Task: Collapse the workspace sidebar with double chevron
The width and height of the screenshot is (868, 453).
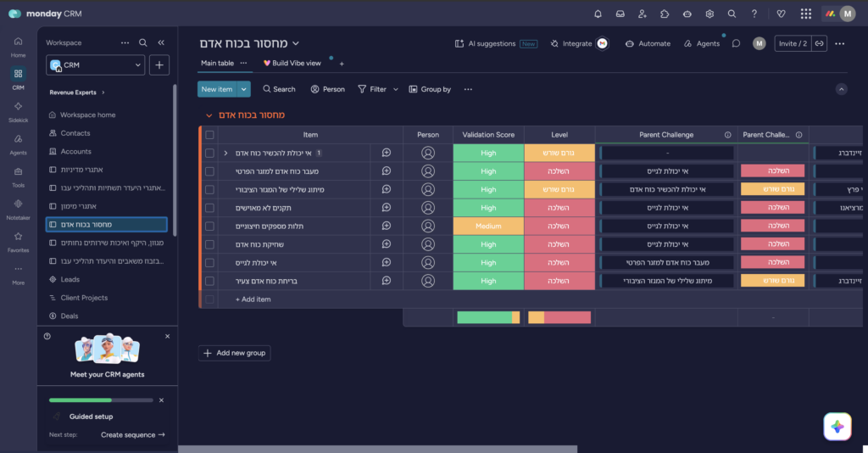Action: [161, 42]
